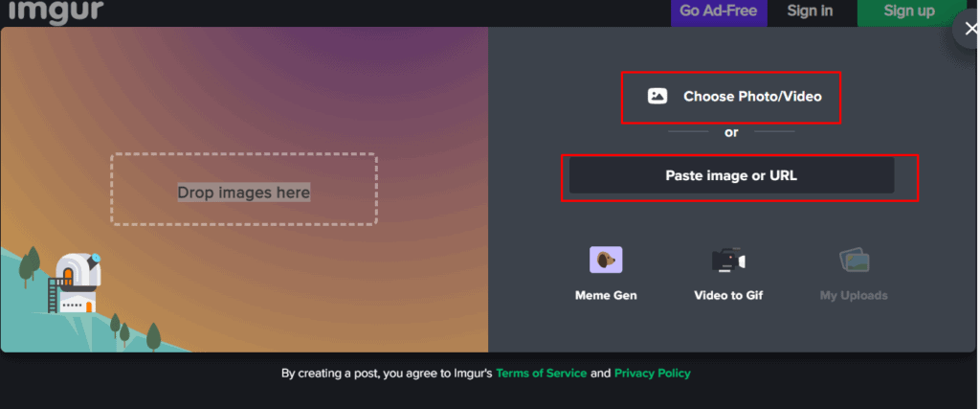Viewport: 980px width, 409px height.
Task: Click the tall tree left of observatory
Action: click(32, 261)
